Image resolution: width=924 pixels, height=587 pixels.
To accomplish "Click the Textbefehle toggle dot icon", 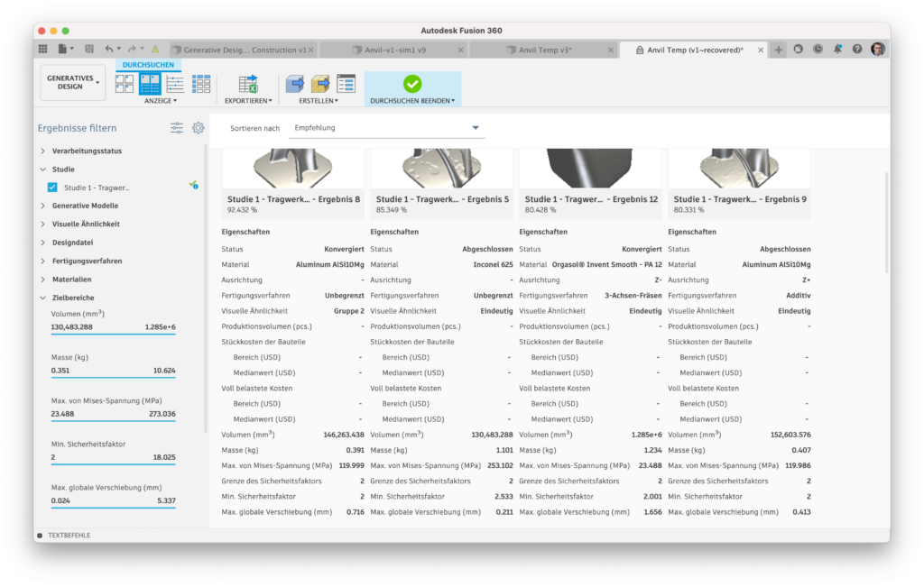I will click(40, 536).
